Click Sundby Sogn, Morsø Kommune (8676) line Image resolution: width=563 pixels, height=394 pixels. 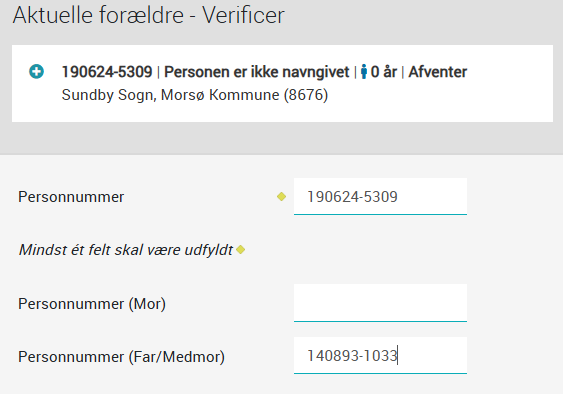[x=195, y=95]
